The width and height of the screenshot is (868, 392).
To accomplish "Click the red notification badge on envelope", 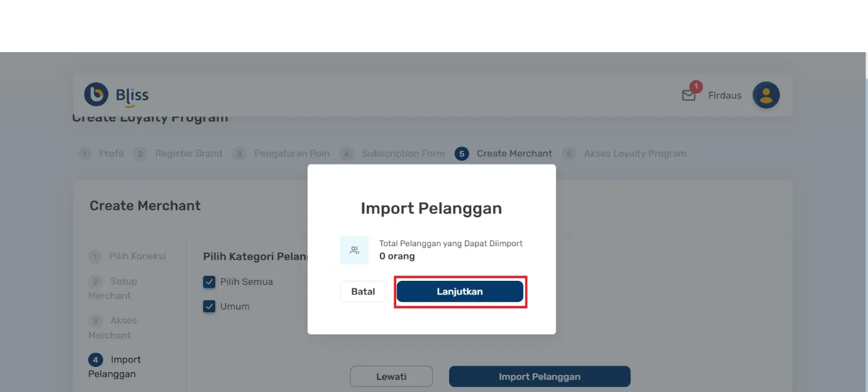I will 696,87.
